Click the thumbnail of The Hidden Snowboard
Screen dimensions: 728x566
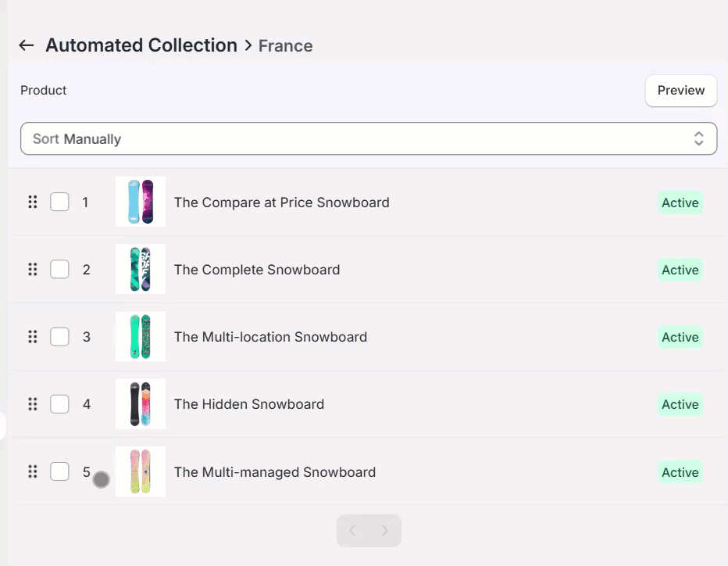[x=141, y=404]
